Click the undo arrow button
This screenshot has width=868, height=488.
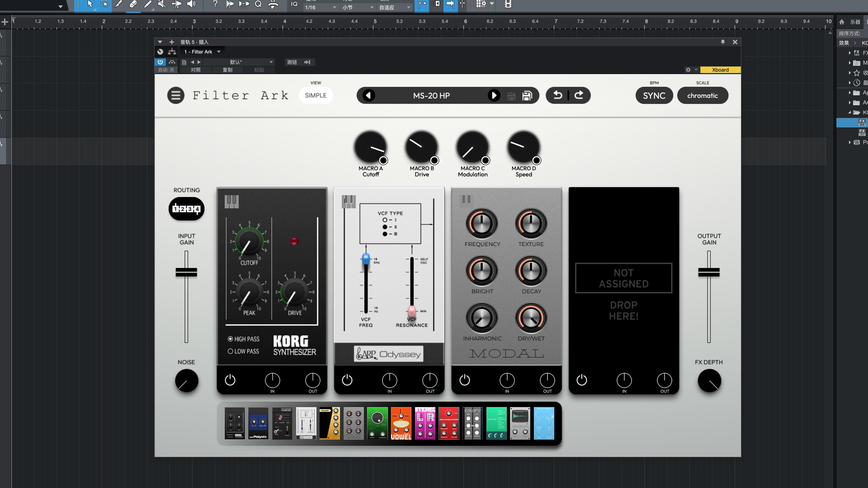pos(558,95)
